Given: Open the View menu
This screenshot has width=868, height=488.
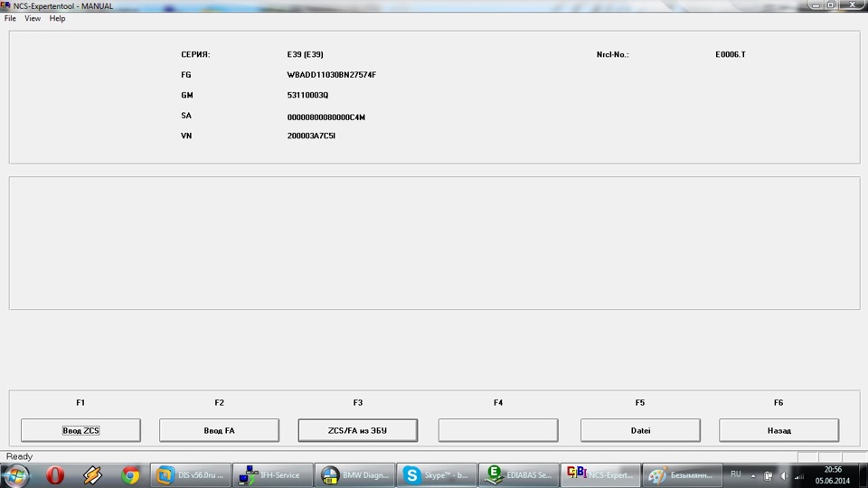Looking at the screenshot, I should pyautogui.click(x=33, y=18).
